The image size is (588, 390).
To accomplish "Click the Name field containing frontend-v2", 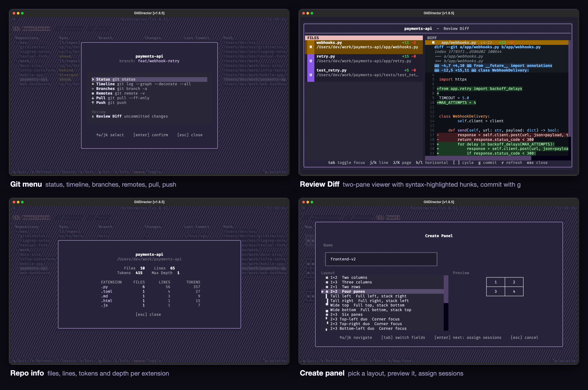I will tap(381, 259).
